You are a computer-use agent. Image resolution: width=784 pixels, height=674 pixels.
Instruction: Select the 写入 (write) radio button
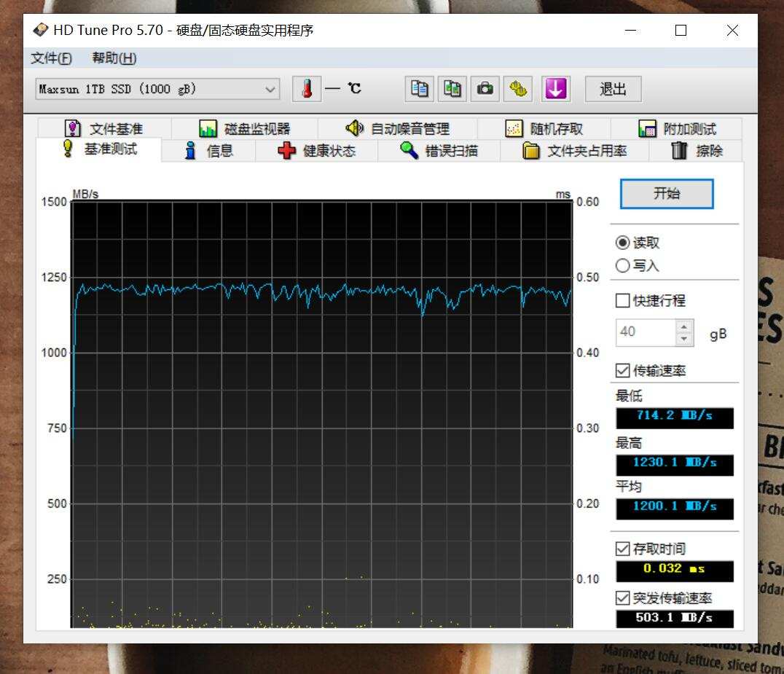pos(623,266)
